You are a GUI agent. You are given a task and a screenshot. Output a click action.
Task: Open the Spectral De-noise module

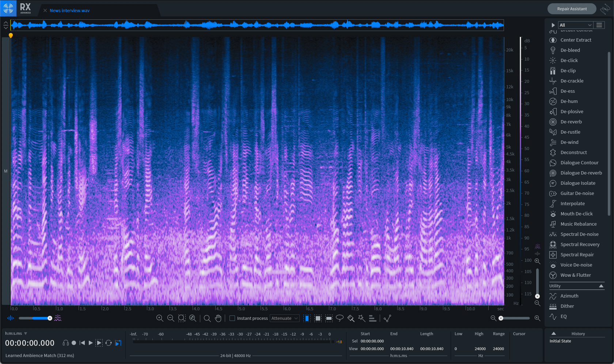pos(579,234)
